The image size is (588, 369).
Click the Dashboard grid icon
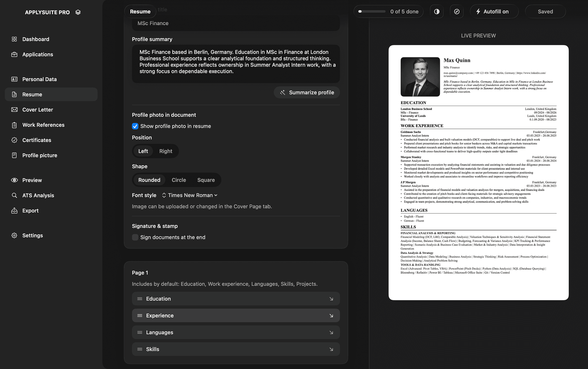click(x=14, y=39)
